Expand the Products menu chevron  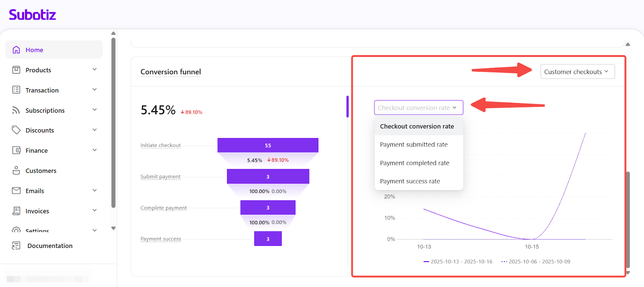click(x=95, y=70)
